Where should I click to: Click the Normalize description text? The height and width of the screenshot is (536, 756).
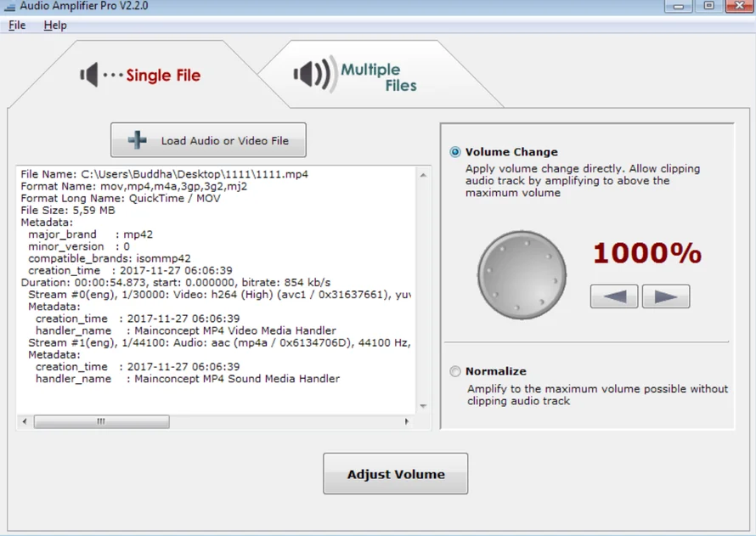597,395
